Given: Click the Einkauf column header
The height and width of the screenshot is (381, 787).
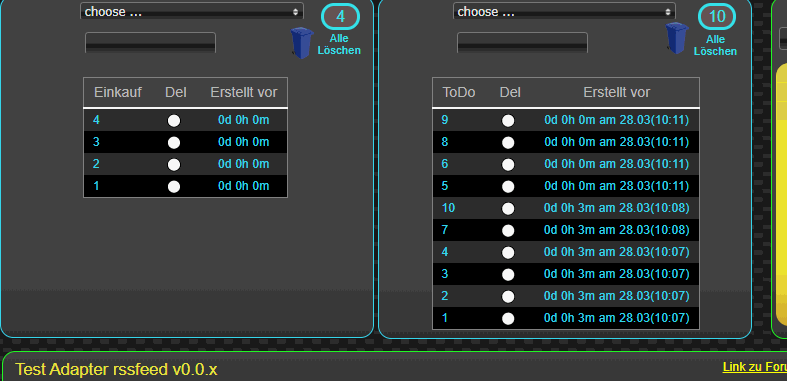Looking at the screenshot, I should [x=118, y=92].
